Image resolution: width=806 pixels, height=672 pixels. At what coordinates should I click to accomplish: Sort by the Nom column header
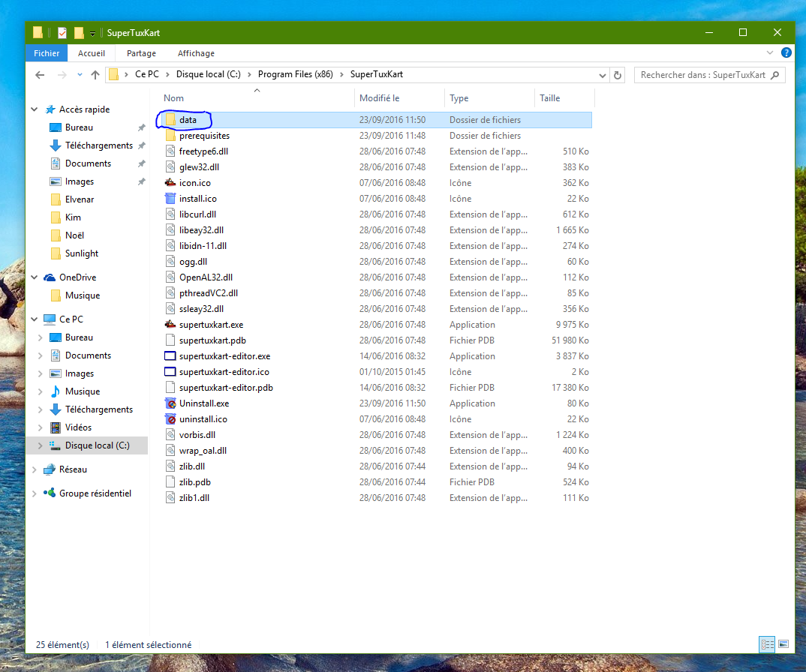coord(174,98)
